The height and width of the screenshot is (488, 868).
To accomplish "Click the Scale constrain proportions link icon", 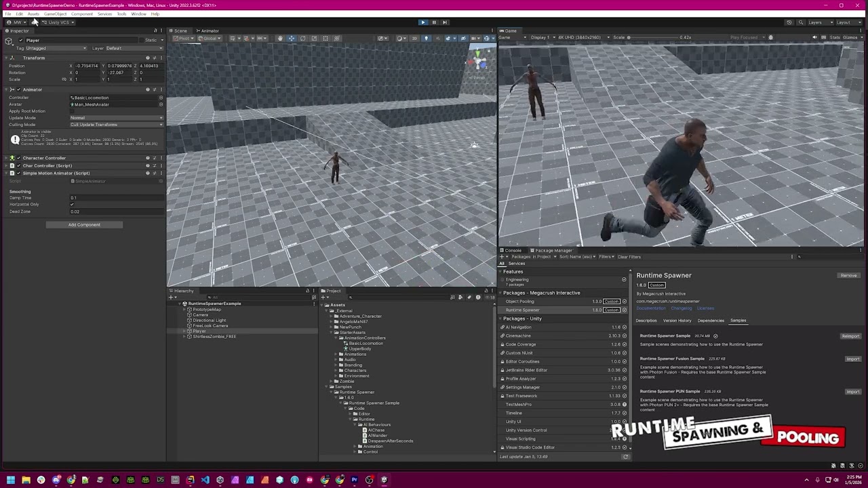I will pyautogui.click(x=64, y=79).
